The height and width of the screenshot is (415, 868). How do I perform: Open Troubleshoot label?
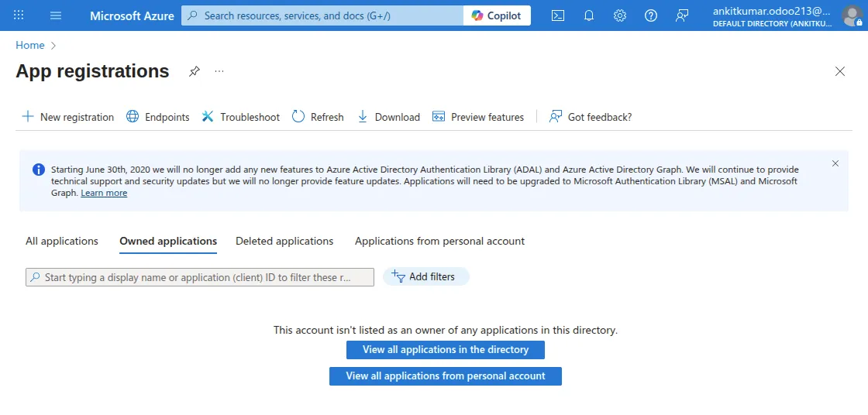[250, 118]
